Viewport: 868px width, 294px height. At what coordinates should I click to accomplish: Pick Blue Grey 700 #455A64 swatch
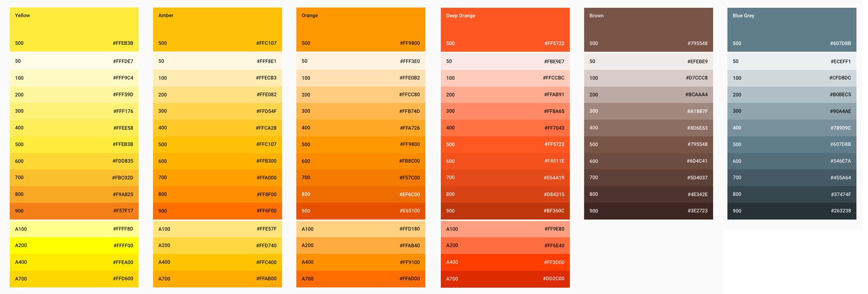click(792, 177)
